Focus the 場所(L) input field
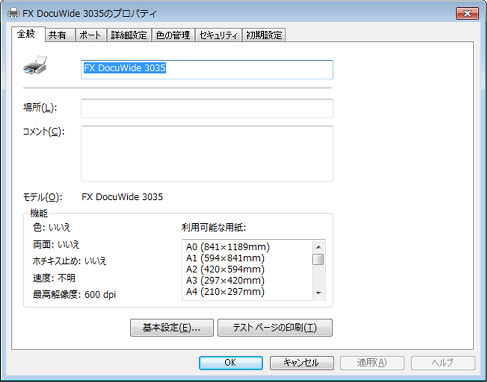 coord(207,108)
